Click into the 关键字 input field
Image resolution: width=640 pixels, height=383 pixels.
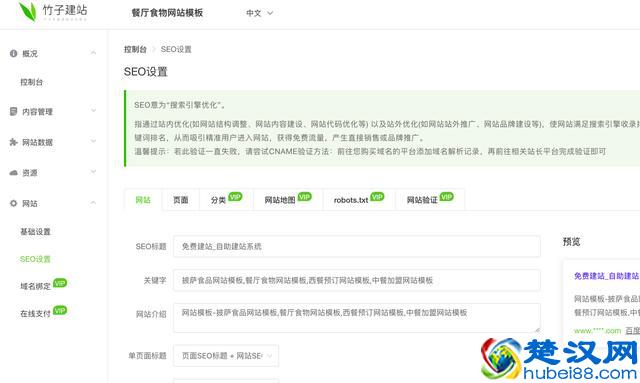pyautogui.click(x=357, y=280)
